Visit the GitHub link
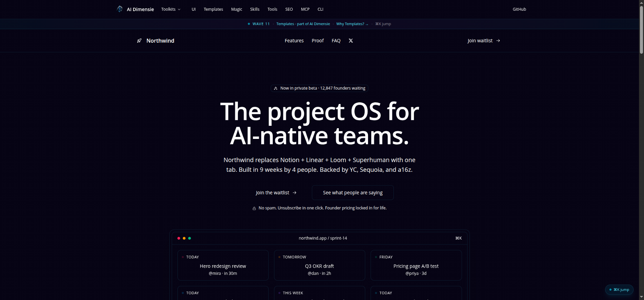 [x=520, y=9]
